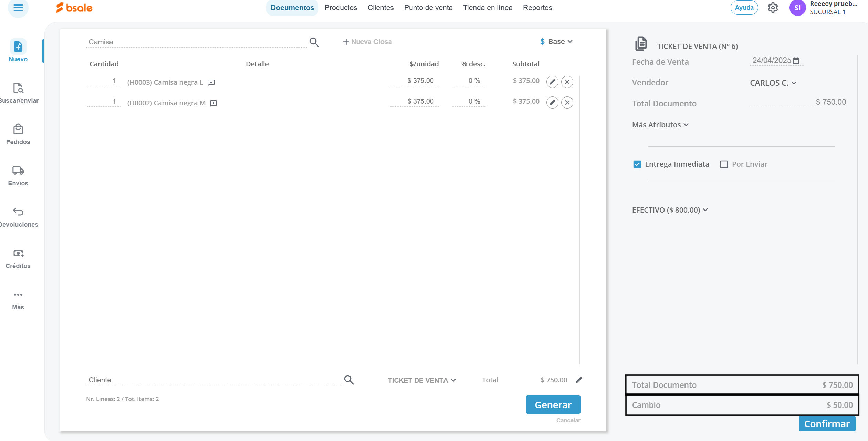868x441 pixels.
Task: Open the Pedidos sidebar icon
Action: (x=18, y=130)
